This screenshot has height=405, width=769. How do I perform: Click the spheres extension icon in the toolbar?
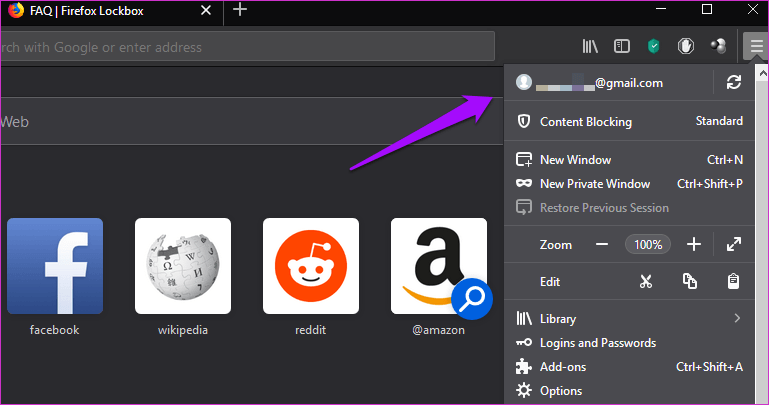click(x=718, y=47)
